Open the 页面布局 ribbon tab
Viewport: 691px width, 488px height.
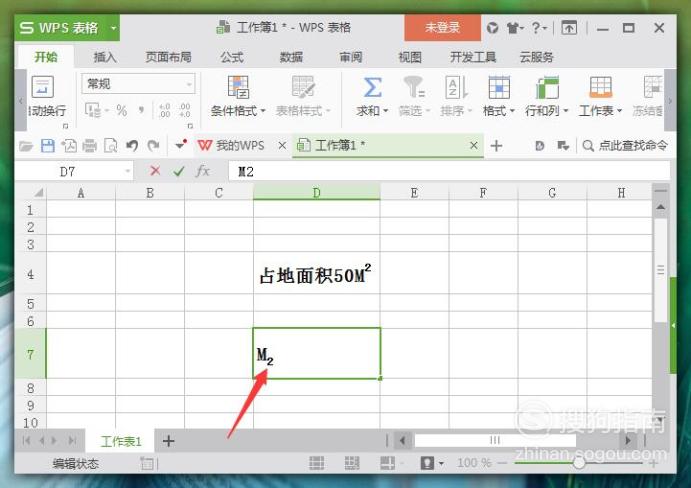pos(168,57)
